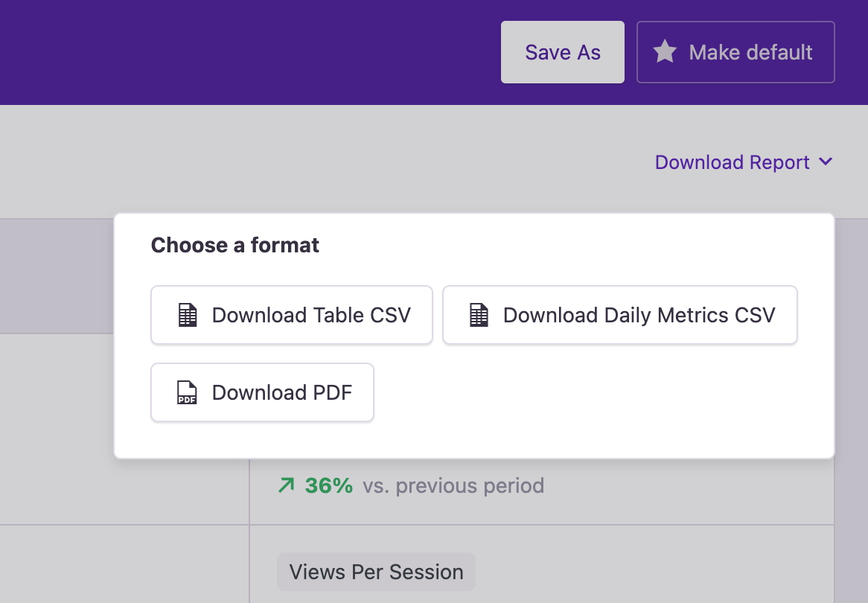Click the Save As button
This screenshot has width=868, height=603.
(562, 52)
